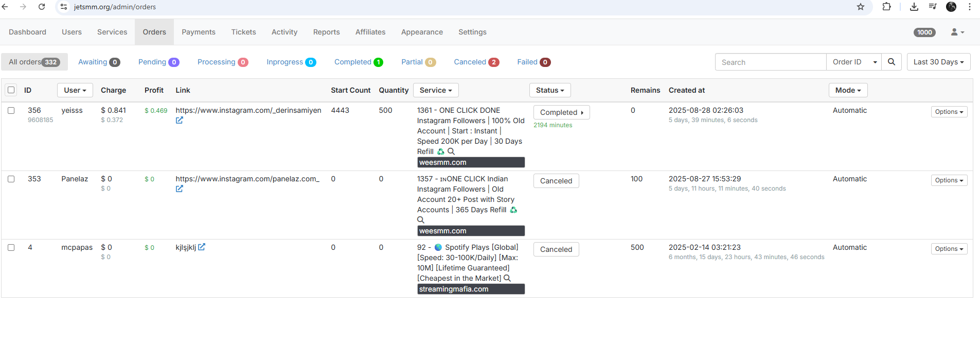This screenshot has width=980, height=358.
Task: Click the Completed status button for order 356
Action: click(x=561, y=112)
